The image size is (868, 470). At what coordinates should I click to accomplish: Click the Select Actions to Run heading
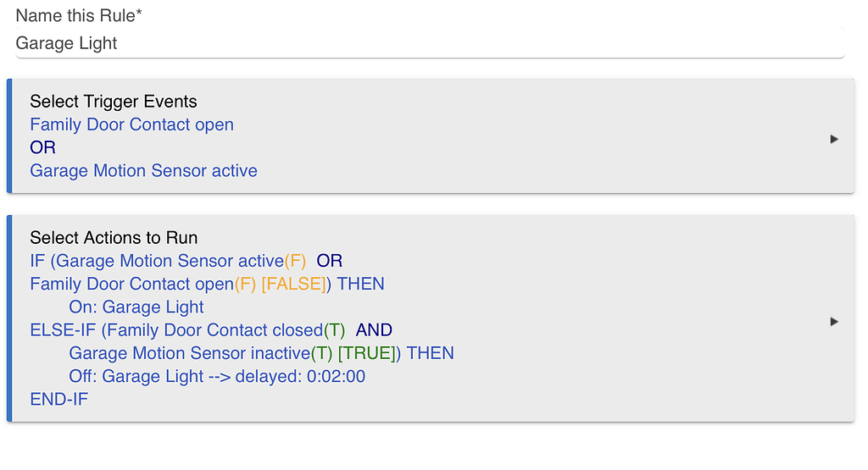coord(114,238)
